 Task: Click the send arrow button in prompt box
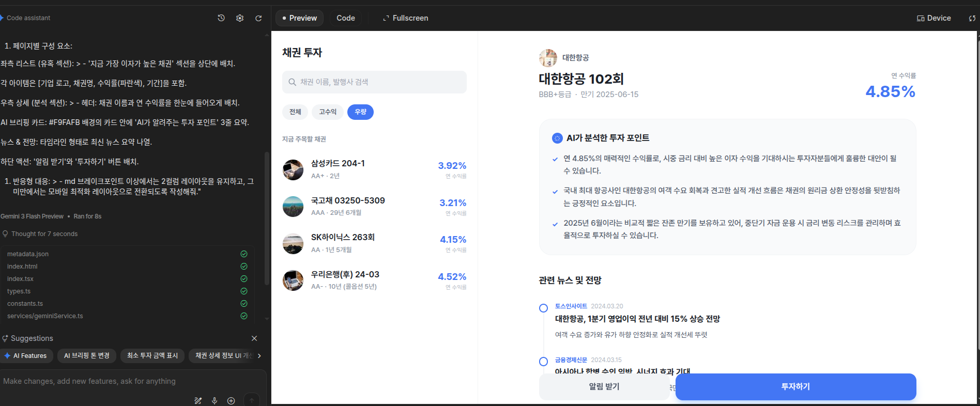252,400
